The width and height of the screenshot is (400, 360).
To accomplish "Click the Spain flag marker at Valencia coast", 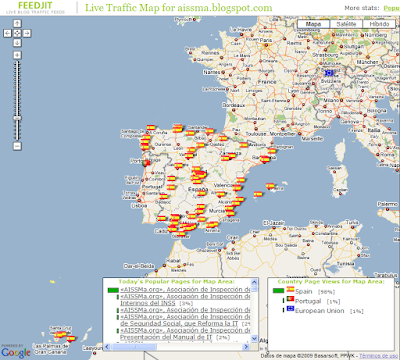I will tap(237, 188).
